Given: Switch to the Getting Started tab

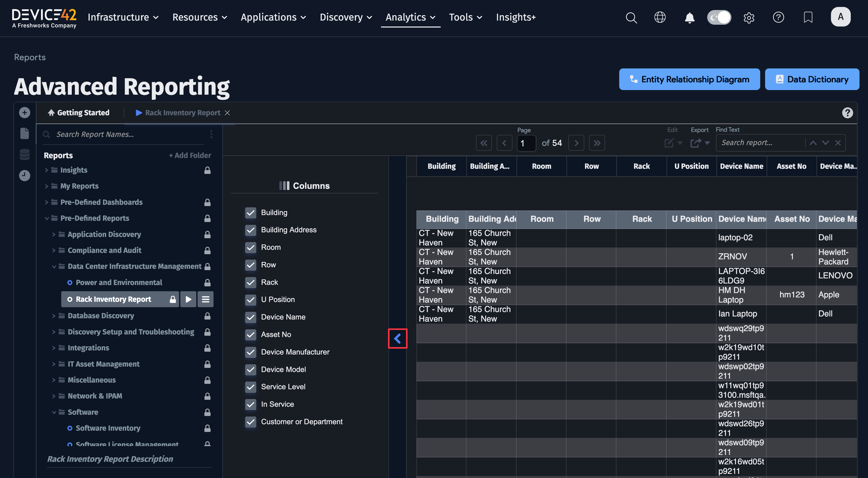Looking at the screenshot, I should point(78,112).
